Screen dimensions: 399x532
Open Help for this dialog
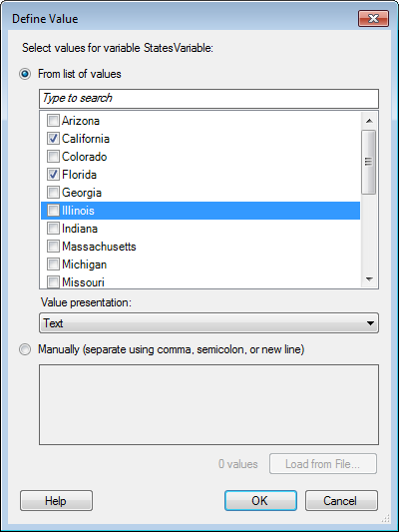[56, 500]
